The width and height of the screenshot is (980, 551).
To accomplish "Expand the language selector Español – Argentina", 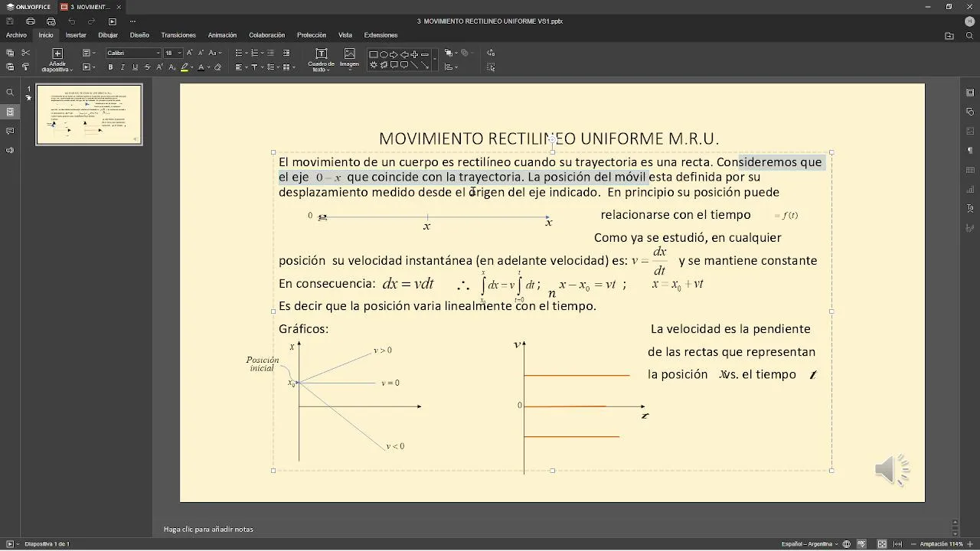I will point(809,544).
